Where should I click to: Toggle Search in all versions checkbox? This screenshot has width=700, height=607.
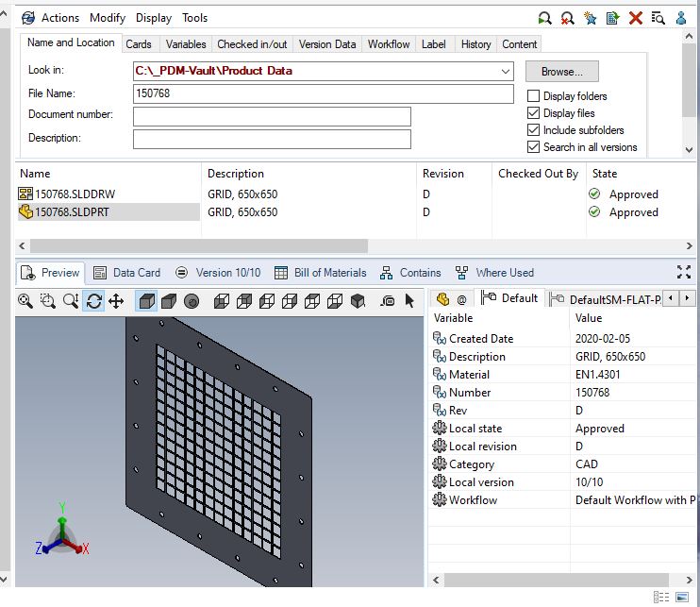[534, 147]
